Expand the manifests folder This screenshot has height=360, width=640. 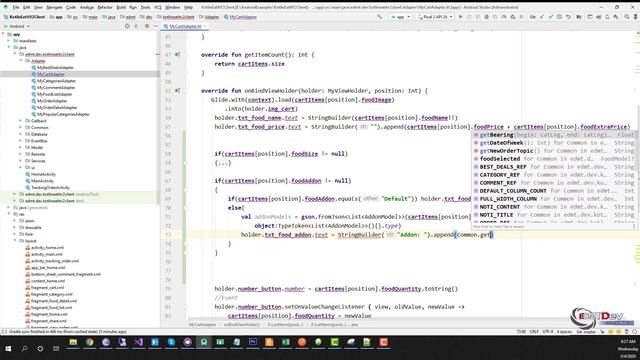pos(9,41)
